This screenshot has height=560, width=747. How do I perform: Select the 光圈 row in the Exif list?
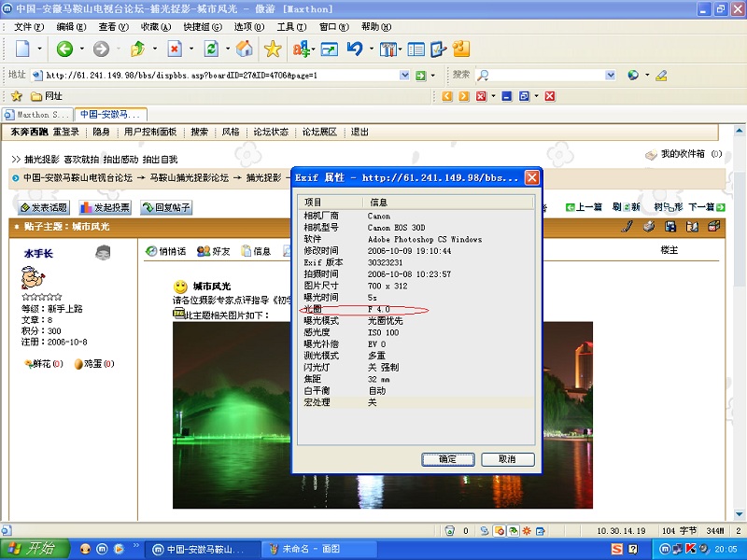(416, 309)
